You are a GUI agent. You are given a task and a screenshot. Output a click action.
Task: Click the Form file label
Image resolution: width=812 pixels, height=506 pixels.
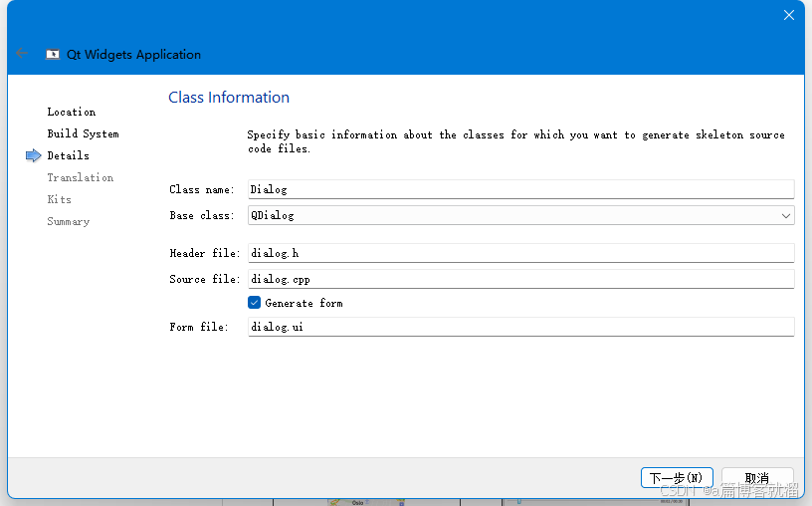(198, 327)
